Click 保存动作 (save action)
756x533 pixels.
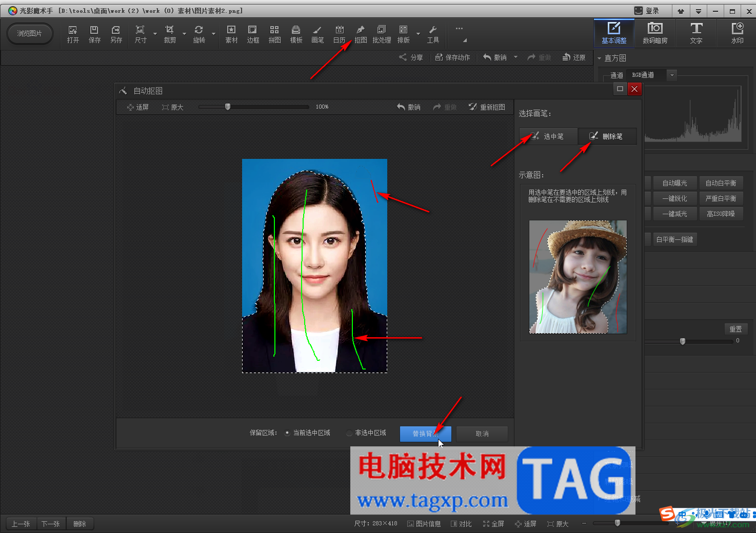(x=452, y=57)
